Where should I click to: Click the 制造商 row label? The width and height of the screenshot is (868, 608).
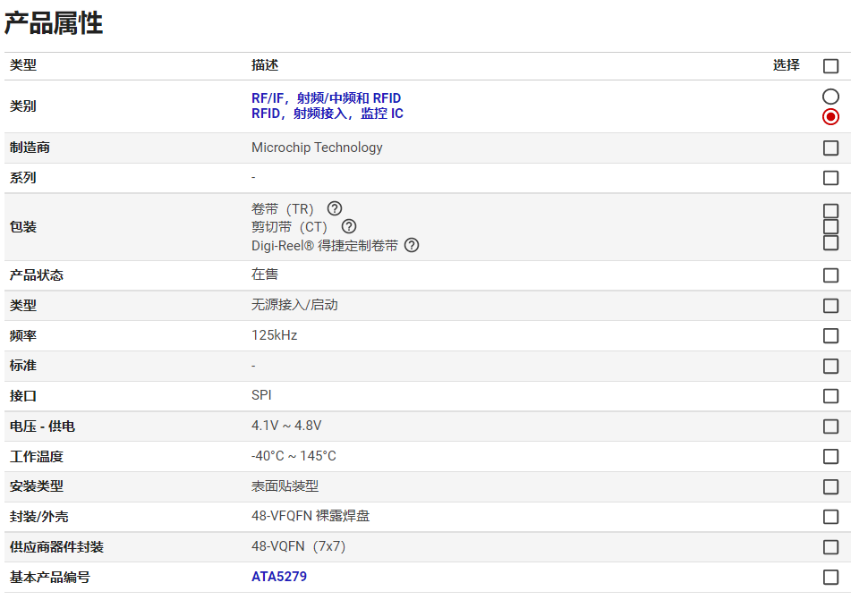[30, 148]
